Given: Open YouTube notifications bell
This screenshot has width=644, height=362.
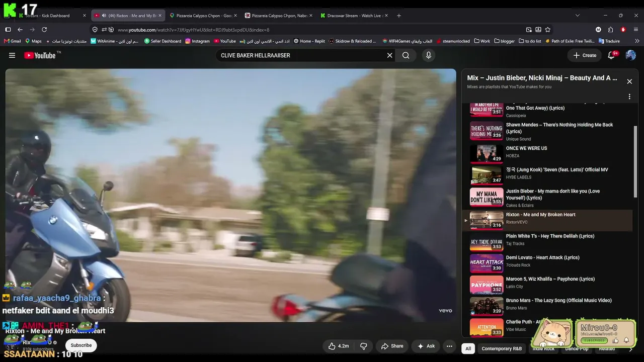Looking at the screenshot, I should [612, 55].
